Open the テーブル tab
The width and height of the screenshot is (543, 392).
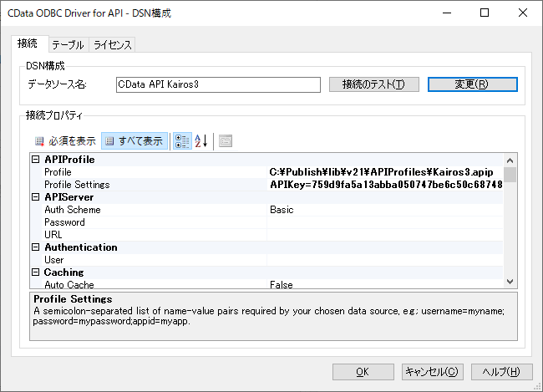tap(69, 44)
